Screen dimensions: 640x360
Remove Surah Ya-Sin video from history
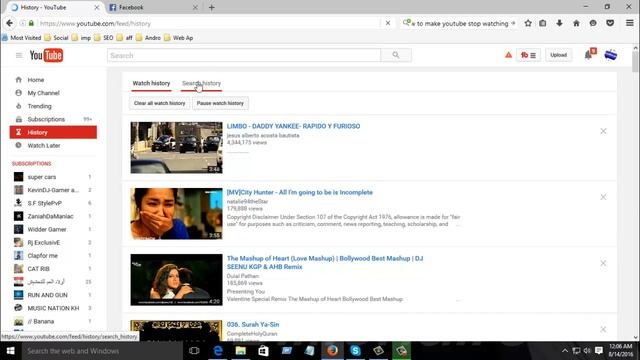(603, 329)
